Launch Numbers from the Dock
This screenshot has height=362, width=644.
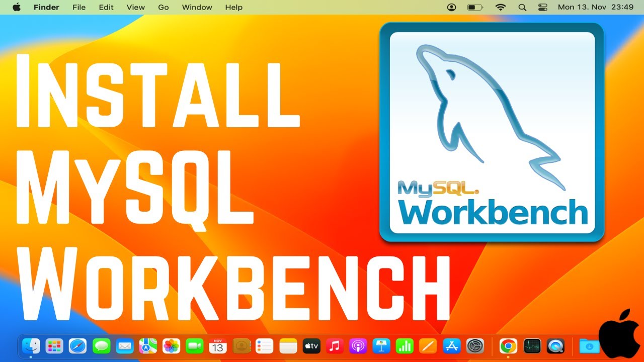(405, 346)
